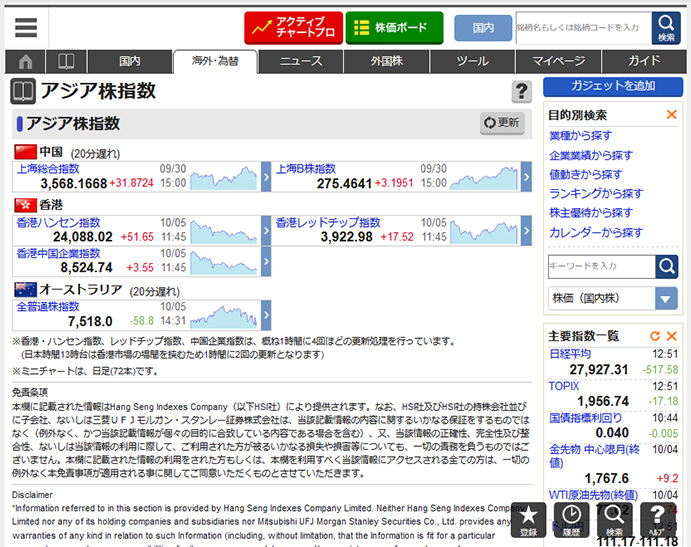
Task: Click the top magnifier 検索 button
Action: click(x=666, y=28)
